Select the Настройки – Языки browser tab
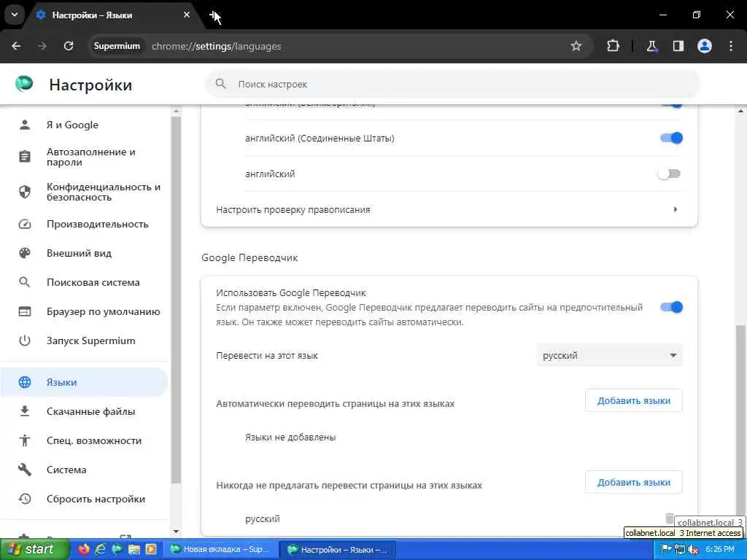 coord(115,15)
